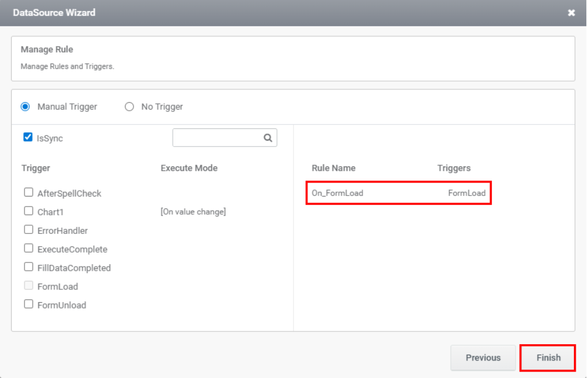Select the On_FormLoad rule name

(x=337, y=193)
